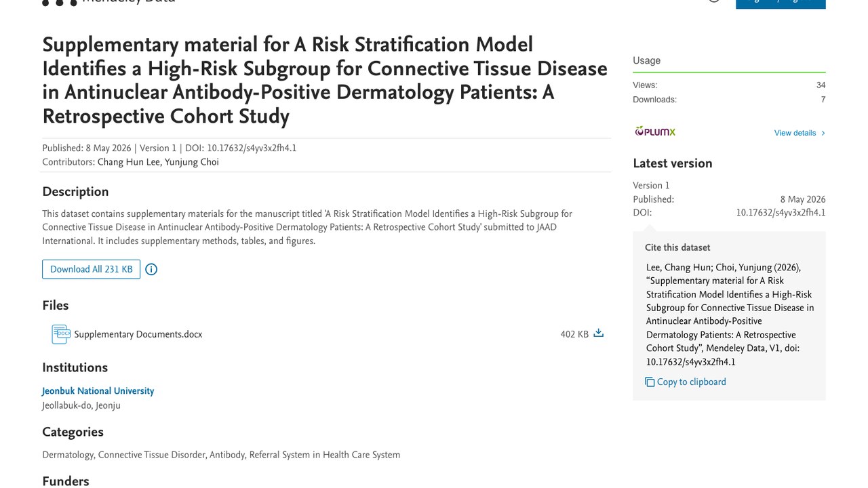Select Copy to clipboard text link
Screen dimensions: 868x488
pos(691,382)
